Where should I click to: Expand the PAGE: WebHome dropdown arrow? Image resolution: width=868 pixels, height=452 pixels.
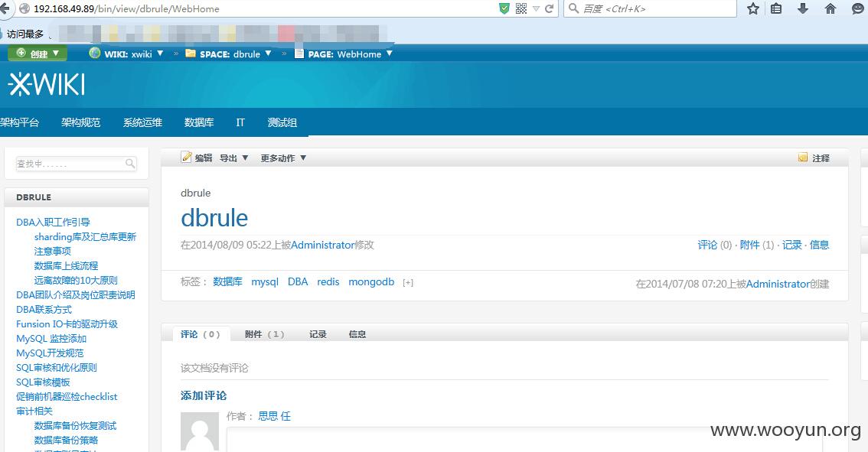click(389, 53)
